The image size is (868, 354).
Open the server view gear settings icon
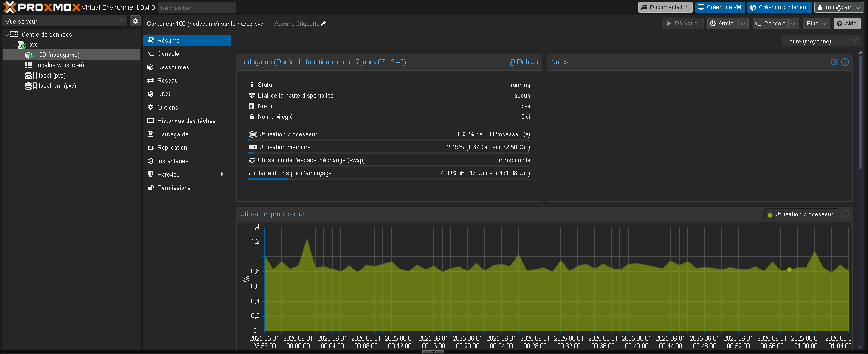[135, 21]
